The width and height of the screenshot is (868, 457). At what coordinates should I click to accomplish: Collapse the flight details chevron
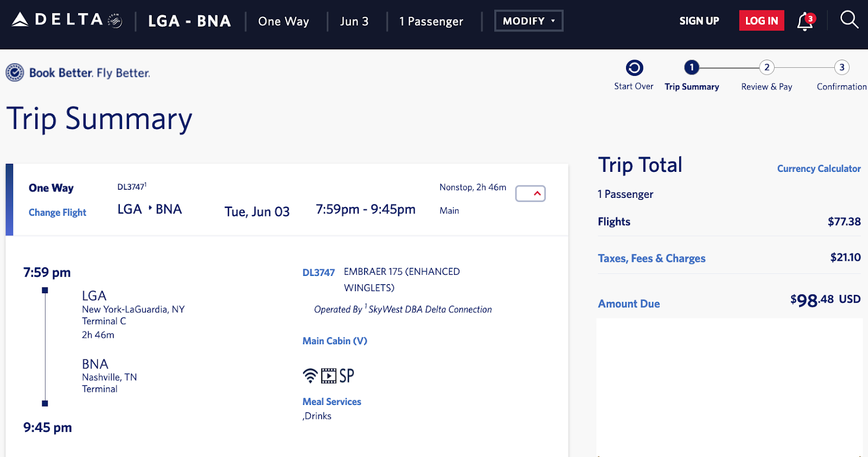[x=530, y=194]
